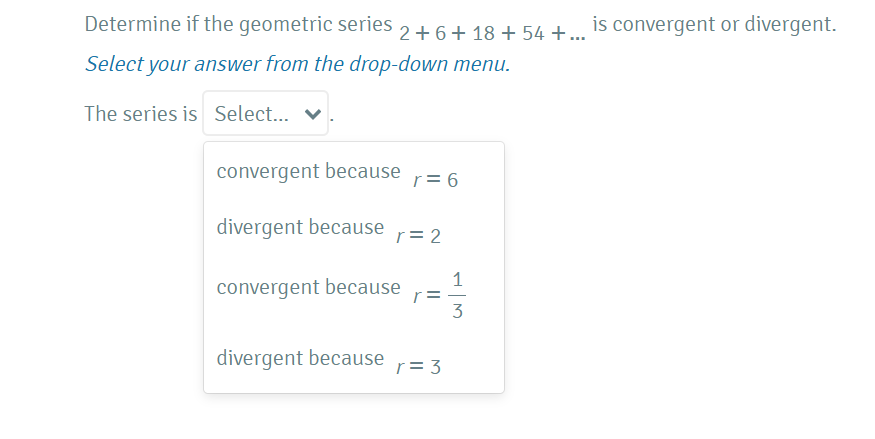
Task: Click the one-third fraction in the options
Action: tap(457, 296)
